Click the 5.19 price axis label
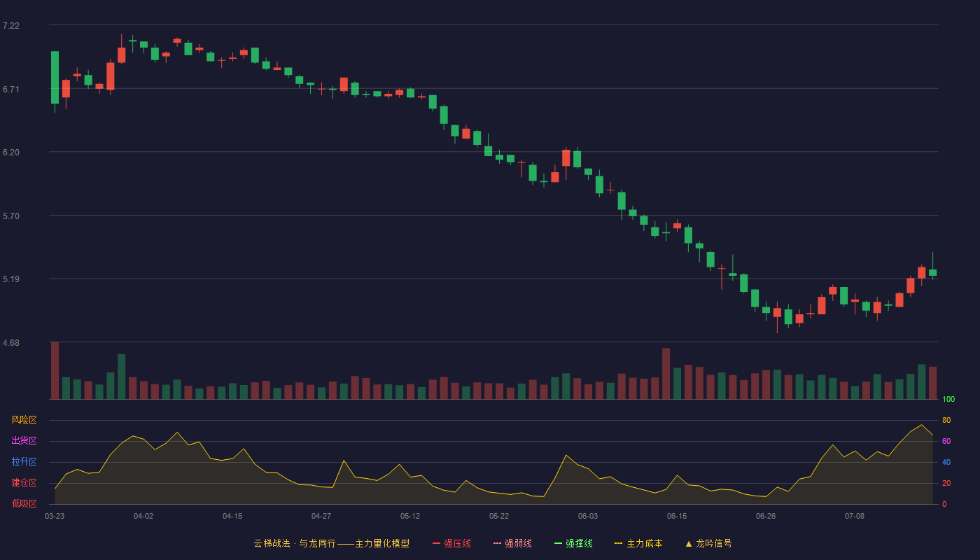Viewport: 980px width, 560px height. (11, 279)
